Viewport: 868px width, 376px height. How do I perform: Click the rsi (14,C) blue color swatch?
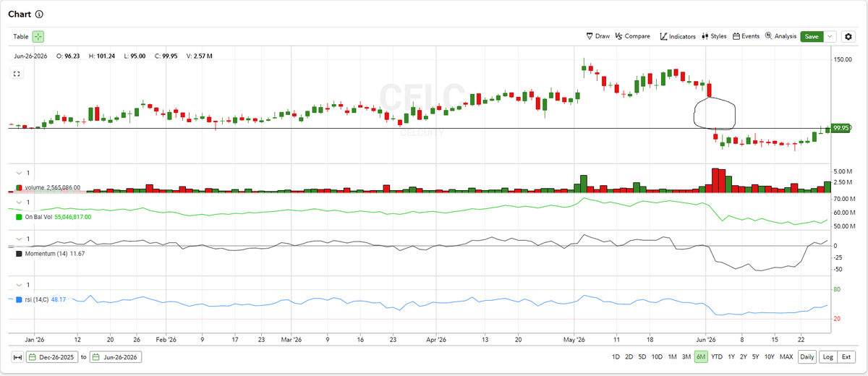pyautogui.click(x=20, y=299)
